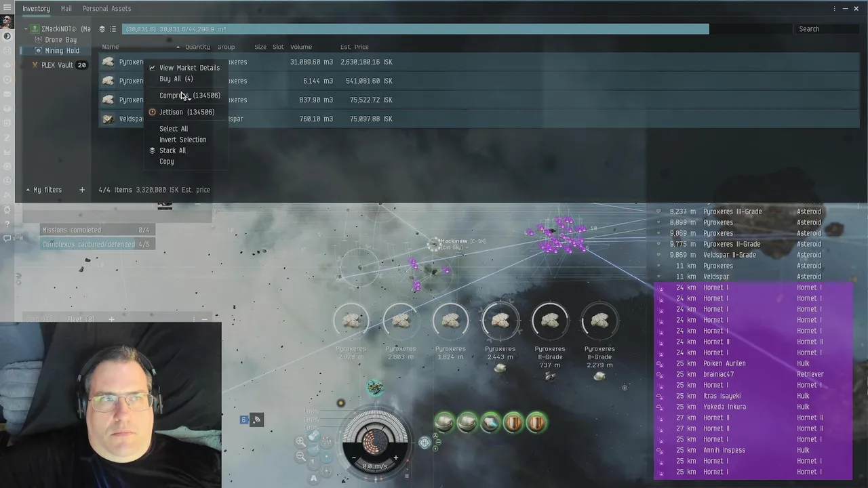The width and height of the screenshot is (868, 488).
Task: Click the PLEX Vault icon in inventory tree
Action: (x=35, y=65)
